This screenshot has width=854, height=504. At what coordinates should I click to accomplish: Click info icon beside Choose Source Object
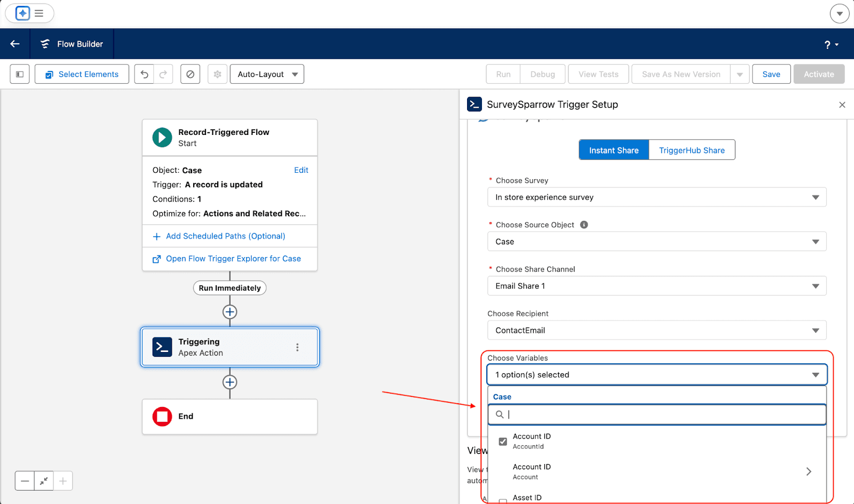[584, 225]
